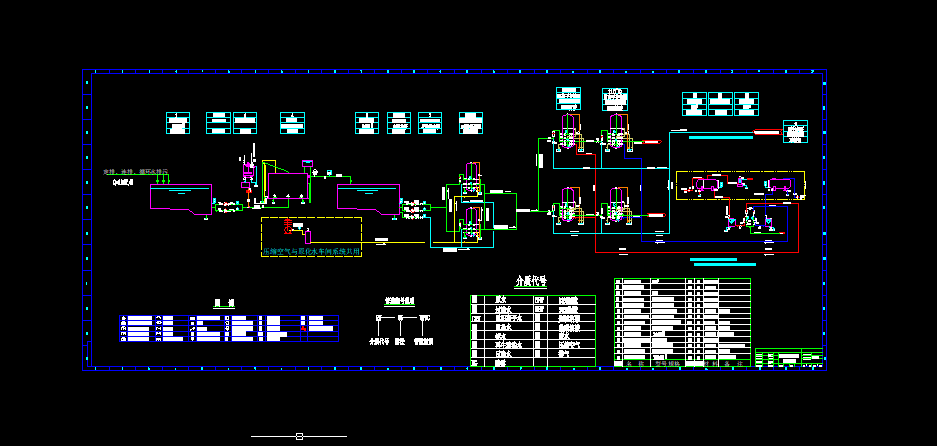Select the left horizontal tank in the right yellow box
Screen dimensions: 937x446
click(x=705, y=184)
